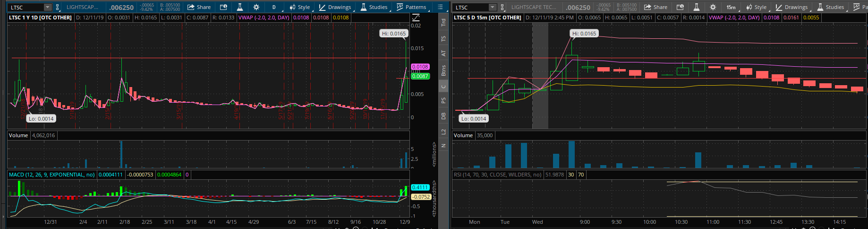Open the left chart's news/info card icon
Image resolution: width=868 pixels, height=229 pixels.
223,7
